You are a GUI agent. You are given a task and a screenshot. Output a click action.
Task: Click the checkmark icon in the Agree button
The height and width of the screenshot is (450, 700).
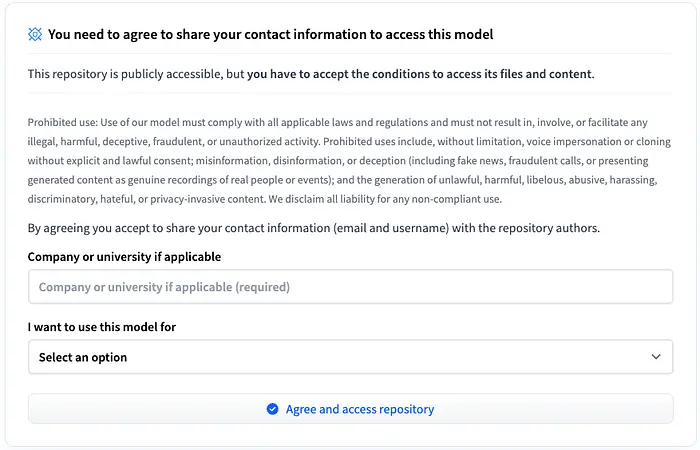click(x=272, y=409)
